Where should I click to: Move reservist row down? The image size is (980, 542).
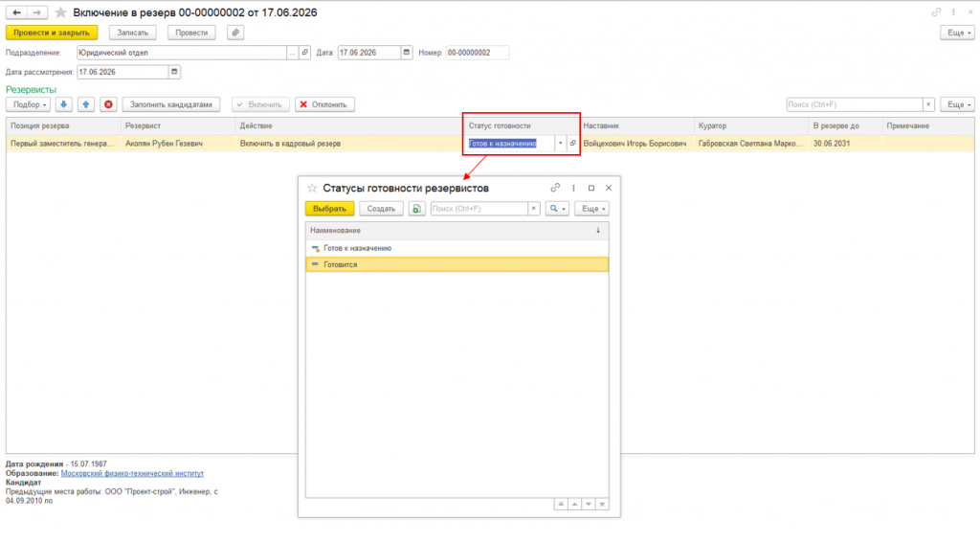click(x=63, y=104)
